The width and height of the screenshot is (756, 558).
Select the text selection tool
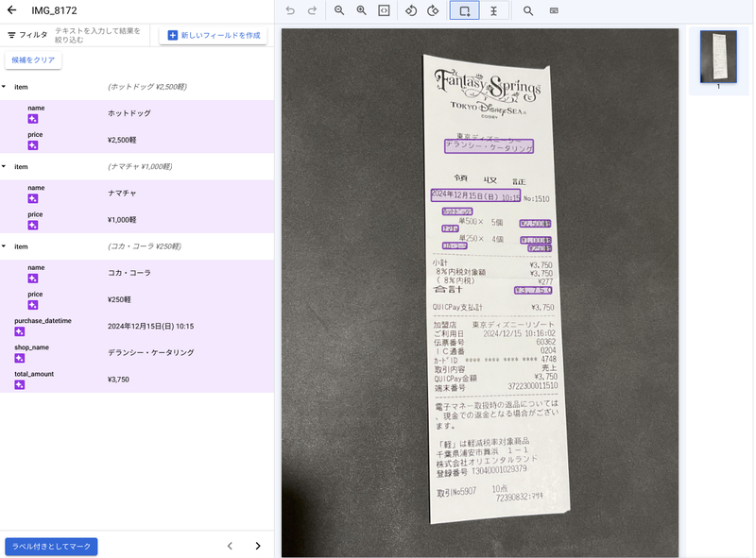(x=493, y=10)
